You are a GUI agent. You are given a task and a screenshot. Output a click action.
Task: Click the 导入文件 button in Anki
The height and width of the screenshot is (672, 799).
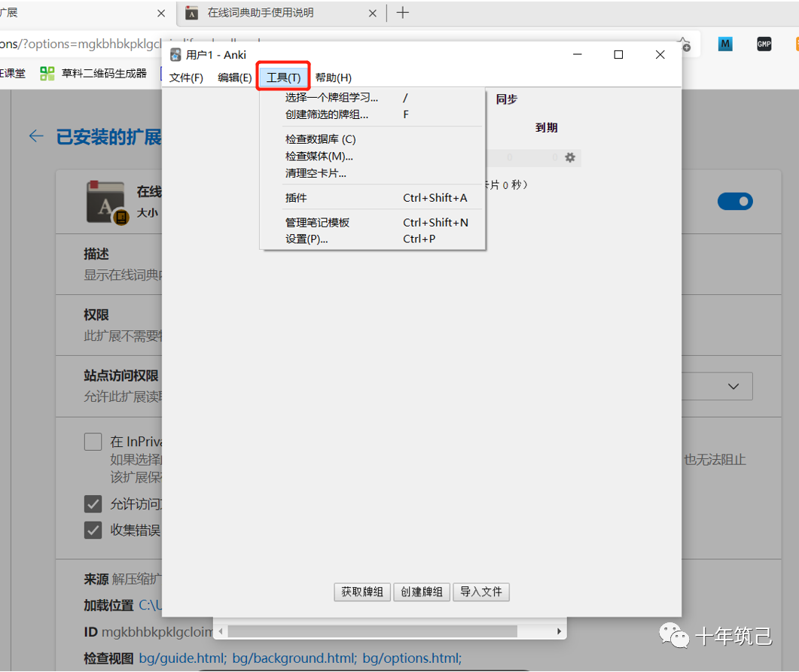[x=481, y=591]
